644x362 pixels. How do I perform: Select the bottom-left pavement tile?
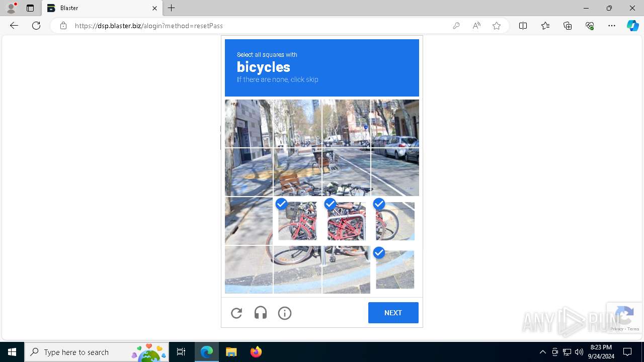(249, 269)
